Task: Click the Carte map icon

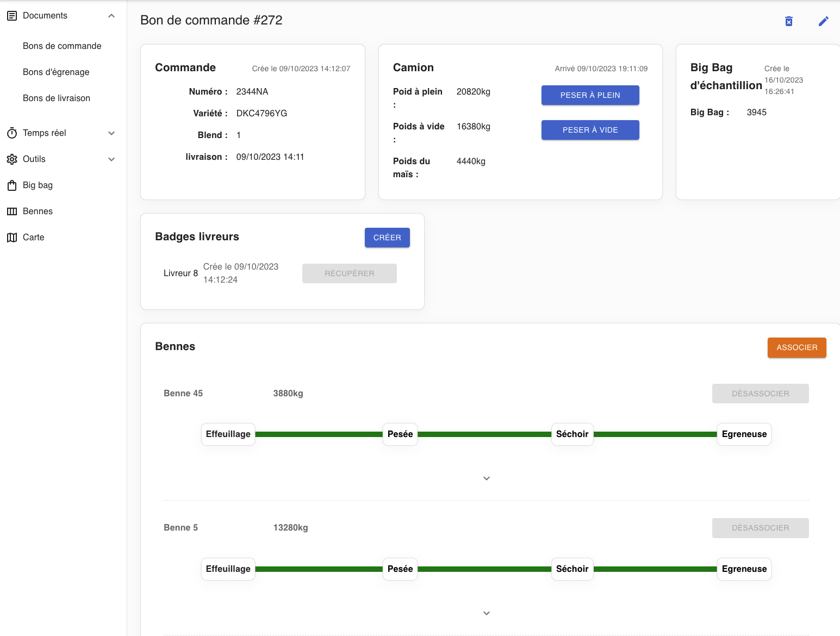Action: pos(12,238)
